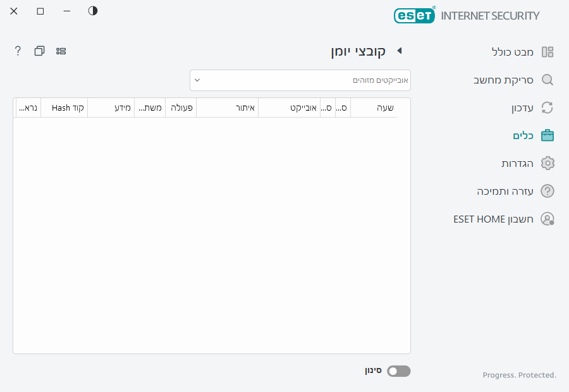Image resolution: width=569 pixels, height=392 pixels.
Task: Click the ESET logo
Action: pos(415,15)
